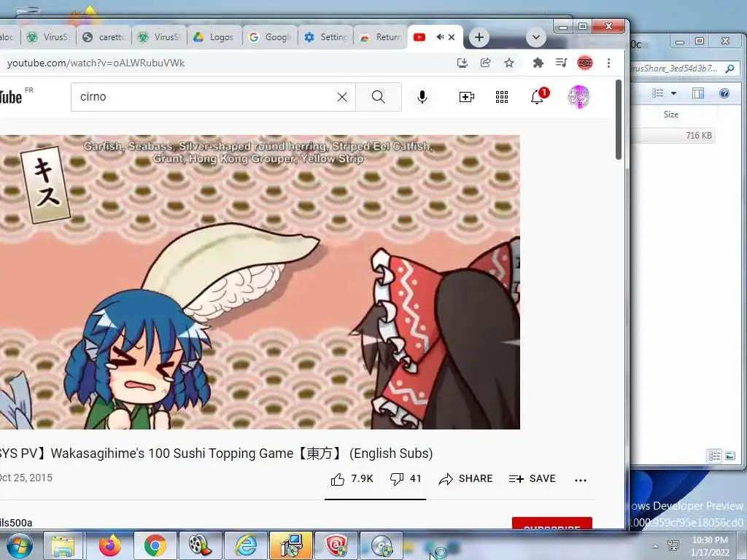Start voice search with microphone
Viewport: 747px width, 560px height.
(422, 97)
